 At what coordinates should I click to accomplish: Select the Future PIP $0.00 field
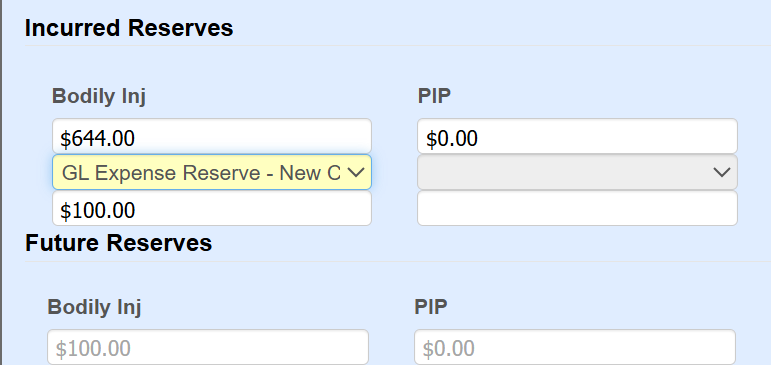pyautogui.click(x=575, y=347)
